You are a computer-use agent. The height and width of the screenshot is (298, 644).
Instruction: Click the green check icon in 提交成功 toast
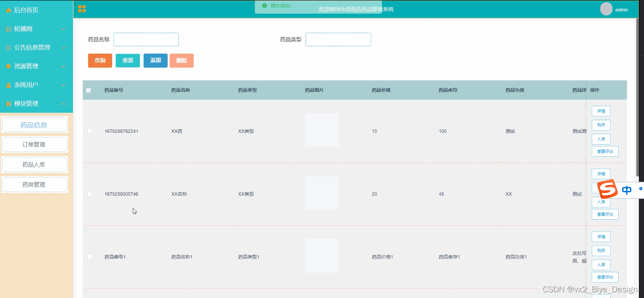[264, 6]
